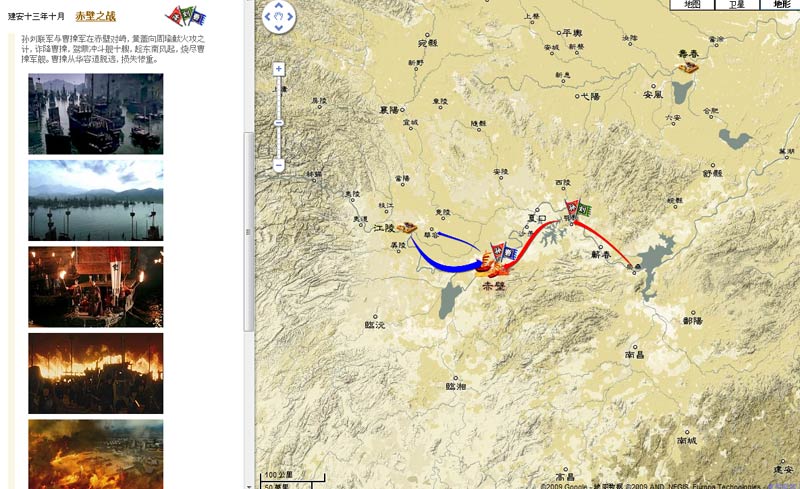Open the misty lake ships thumbnail
The image size is (800, 489).
(x=96, y=200)
